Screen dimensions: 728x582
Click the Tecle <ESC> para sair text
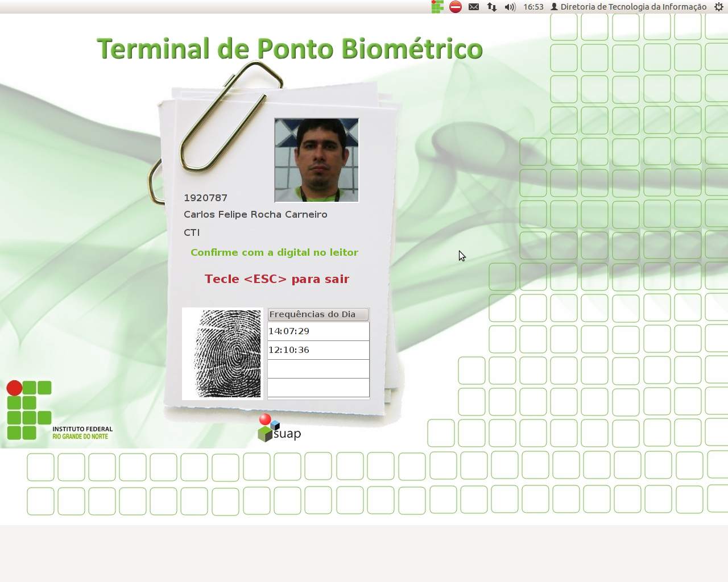[x=277, y=279]
